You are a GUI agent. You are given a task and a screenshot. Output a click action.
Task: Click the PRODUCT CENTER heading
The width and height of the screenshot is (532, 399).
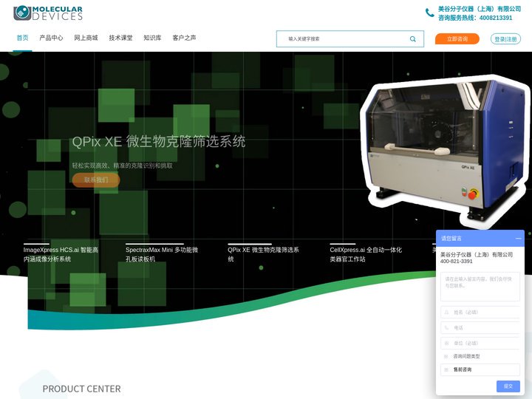click(81, 389)
